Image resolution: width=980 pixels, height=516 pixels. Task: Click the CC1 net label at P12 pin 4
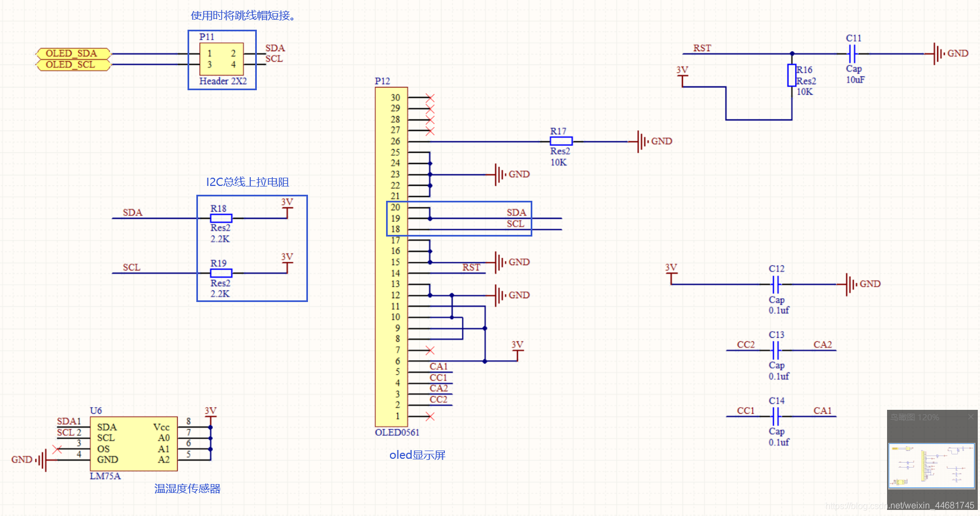tap(438, 378)
